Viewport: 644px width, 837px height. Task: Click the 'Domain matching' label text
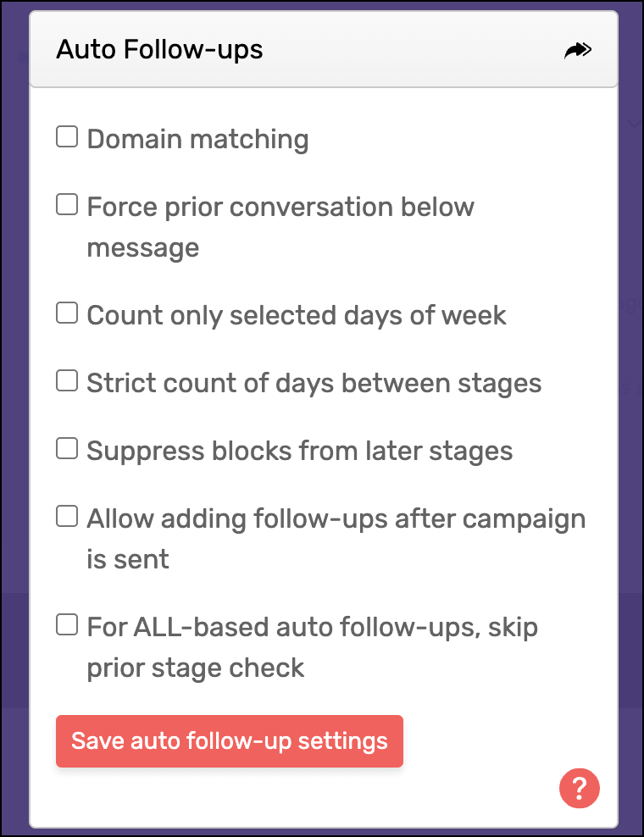point(197,139)
